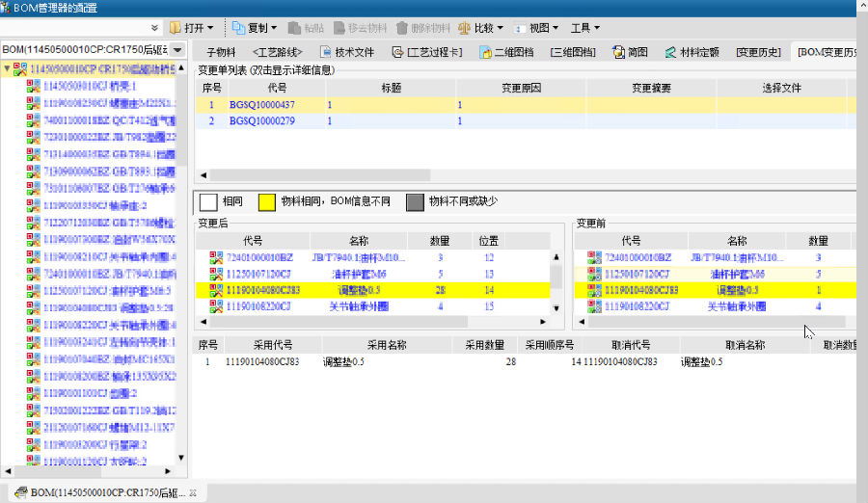Collapse the root BOM tree node triangle
Viewport: 868px width, 503px height.
[x=7, y=69]
